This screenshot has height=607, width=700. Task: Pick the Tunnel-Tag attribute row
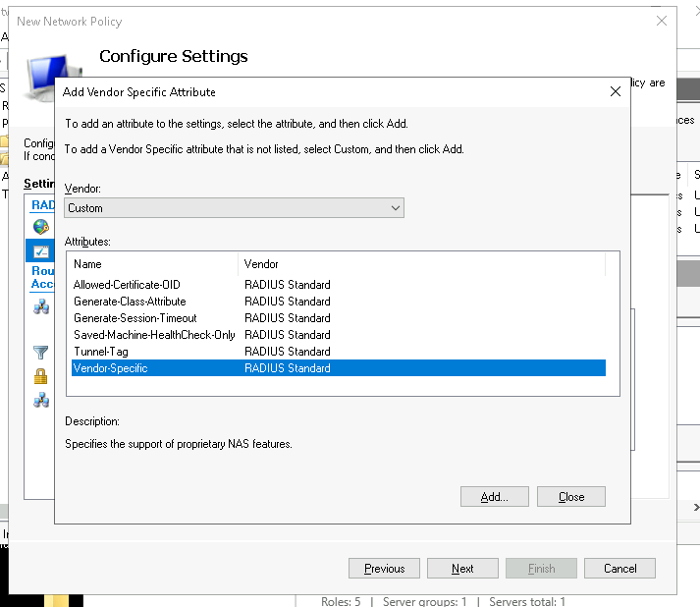(x=100, y=352)
